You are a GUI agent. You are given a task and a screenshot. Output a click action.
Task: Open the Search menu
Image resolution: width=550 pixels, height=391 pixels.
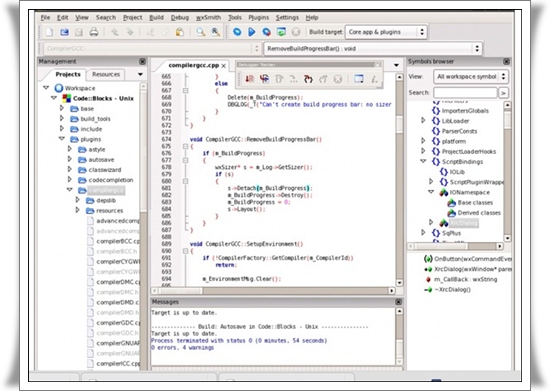pos(106,18)
